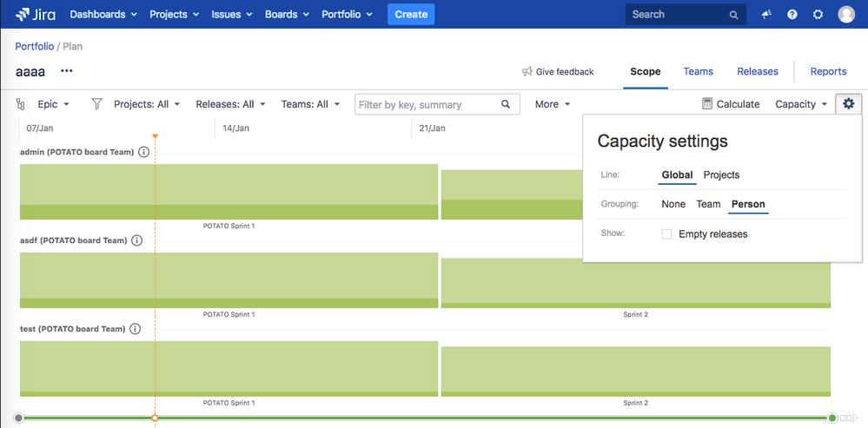Expand the Epic hierarchy dropdown

[x=53, y=104]
